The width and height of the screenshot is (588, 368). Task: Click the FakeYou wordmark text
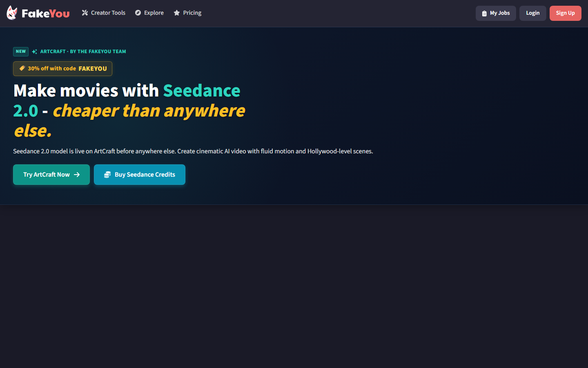point(46,14)
